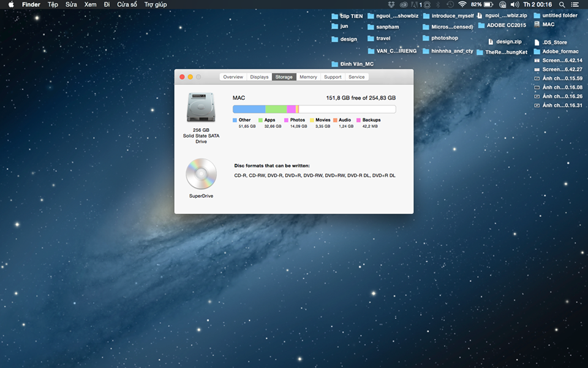Open Spotlight search magnifier icon
The width and height of the screenshot is (588, 368).
tap(562, 4)
